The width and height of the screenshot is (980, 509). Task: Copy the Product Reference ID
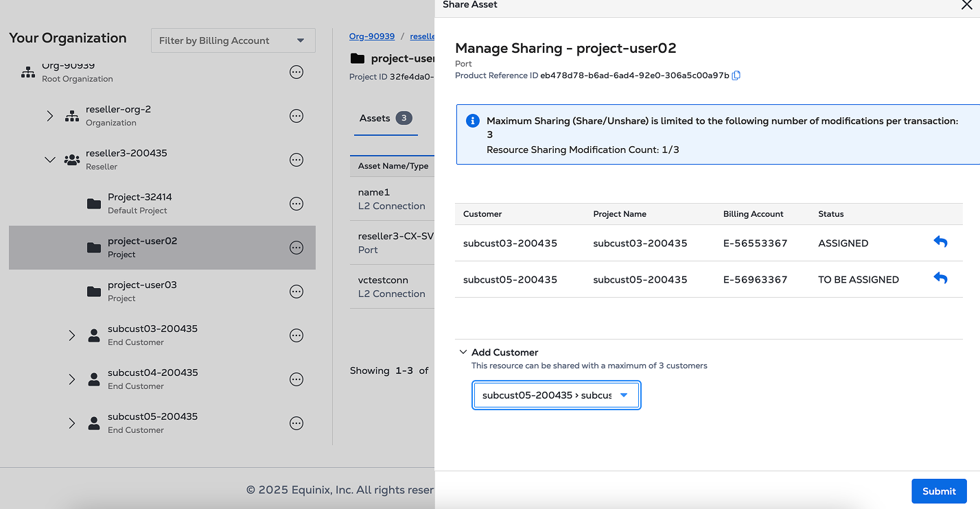click(736, 75)
